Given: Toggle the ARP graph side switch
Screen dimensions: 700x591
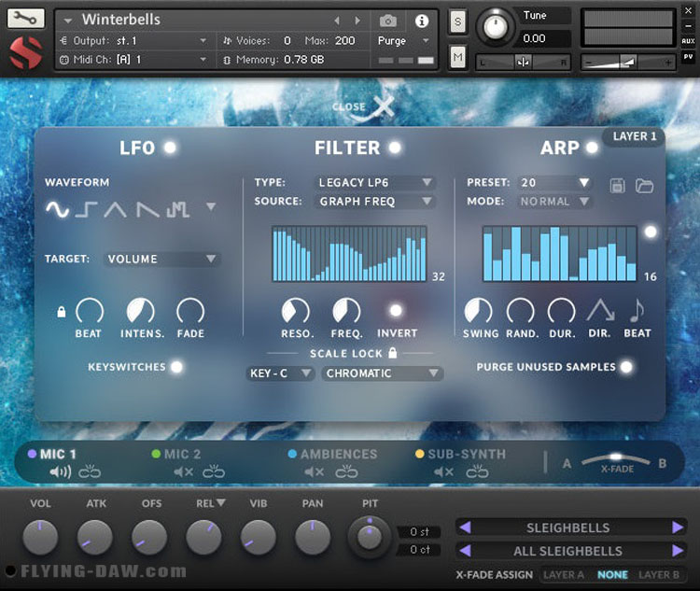Looking at the screenshot, I should tap(651, 232).
